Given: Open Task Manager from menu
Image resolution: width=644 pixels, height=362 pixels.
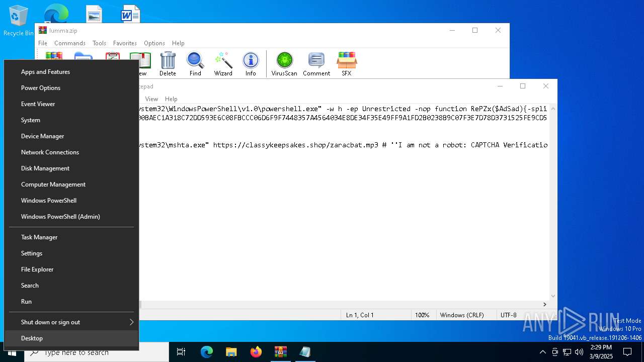Looking at the screenshot, I should point(71,237).
